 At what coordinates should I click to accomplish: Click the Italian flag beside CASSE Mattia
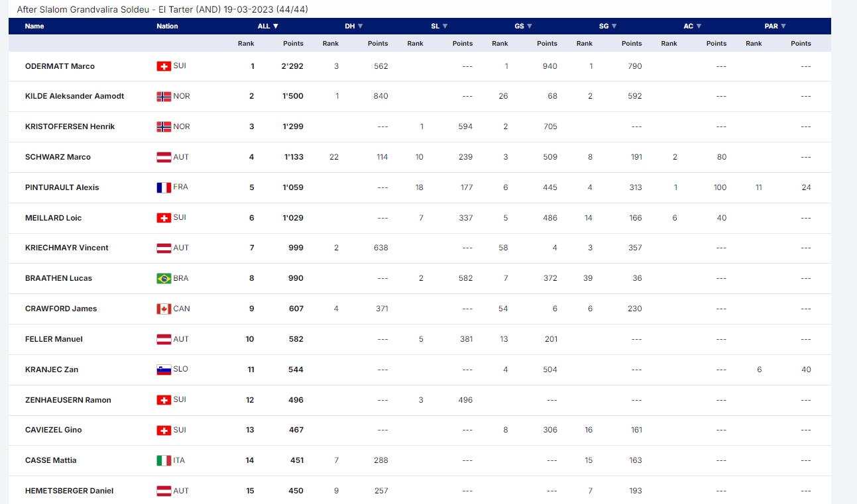(x=164, y=460)
